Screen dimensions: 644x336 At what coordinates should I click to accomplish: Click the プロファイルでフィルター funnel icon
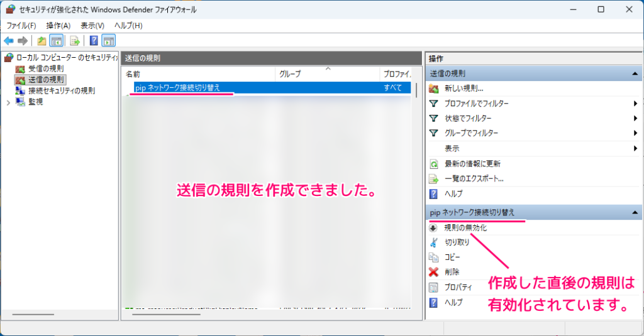click(x=434, y=104)
